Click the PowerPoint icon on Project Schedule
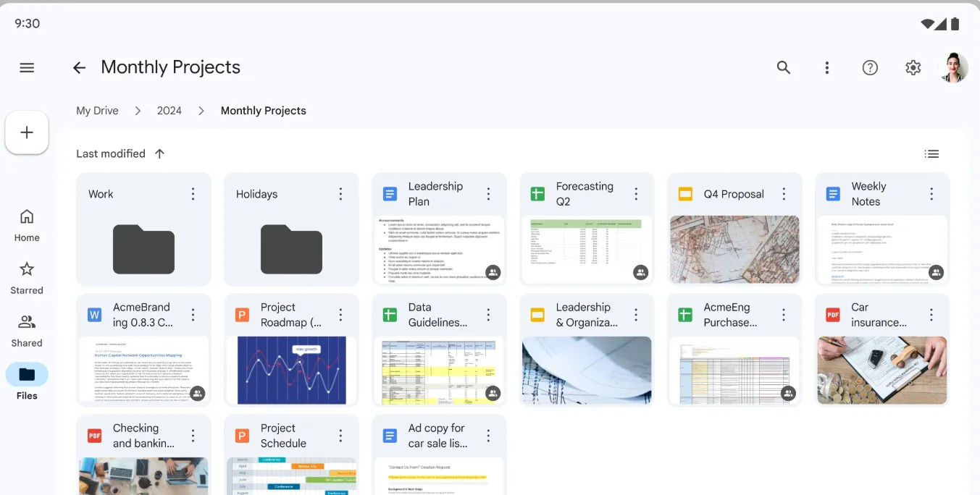980x495 pixels. click(242, 436)
